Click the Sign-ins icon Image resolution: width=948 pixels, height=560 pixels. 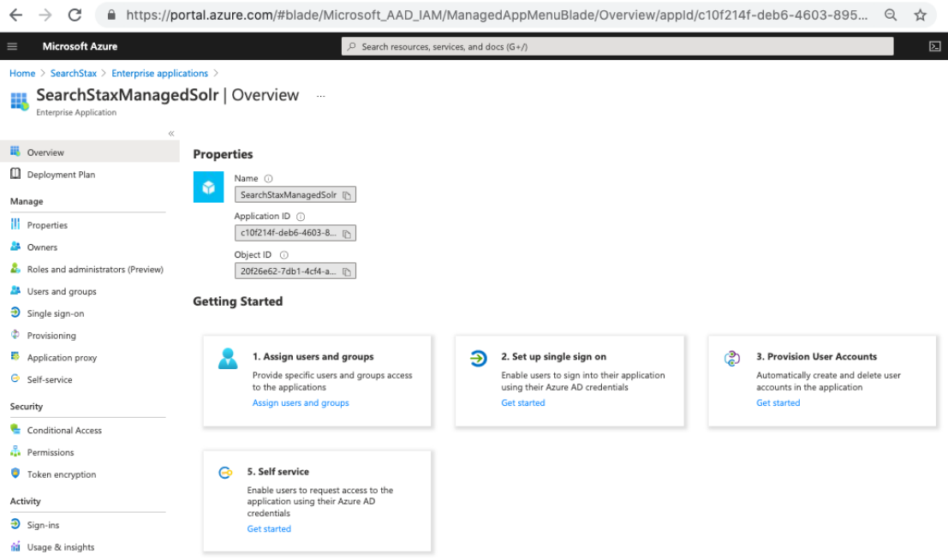[15, 524]
